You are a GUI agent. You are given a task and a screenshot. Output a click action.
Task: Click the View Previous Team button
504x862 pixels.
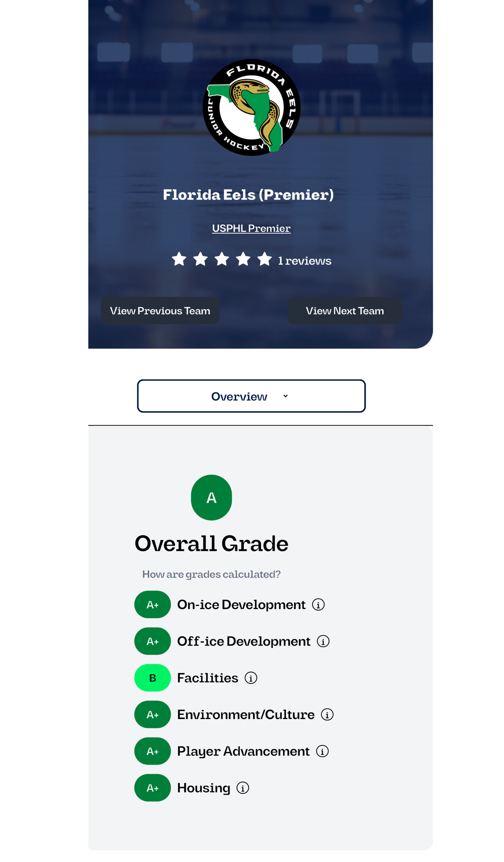click(x=160, y=311)
